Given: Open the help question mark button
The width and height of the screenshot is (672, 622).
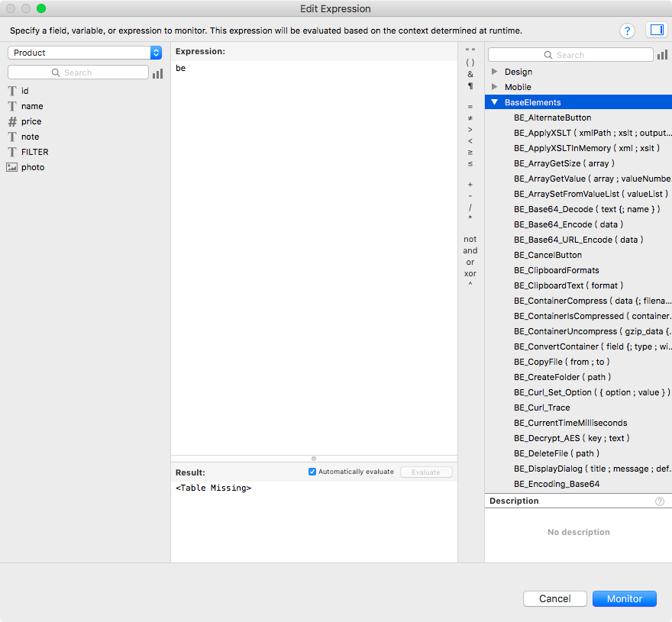Looking at the screenshot, I should click(x=627, y=31).
